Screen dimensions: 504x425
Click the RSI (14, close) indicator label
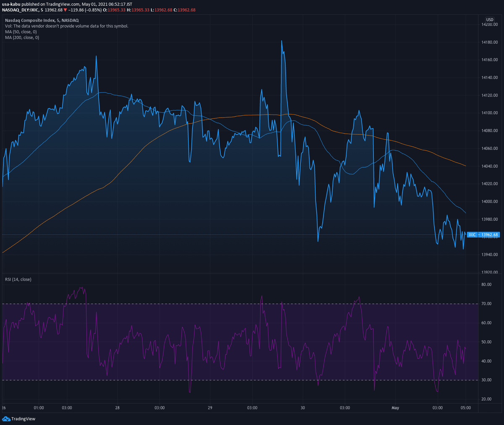[18, 279]
